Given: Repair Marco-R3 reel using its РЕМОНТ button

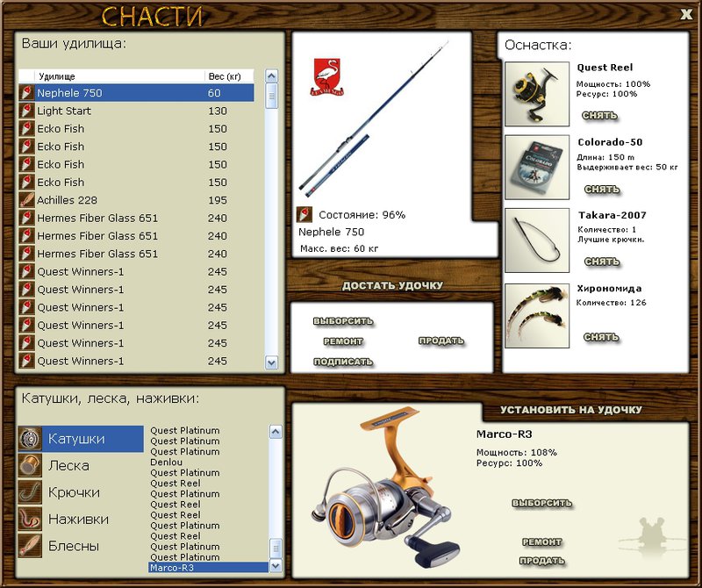Looking at the screenshot, I should 541,542.
